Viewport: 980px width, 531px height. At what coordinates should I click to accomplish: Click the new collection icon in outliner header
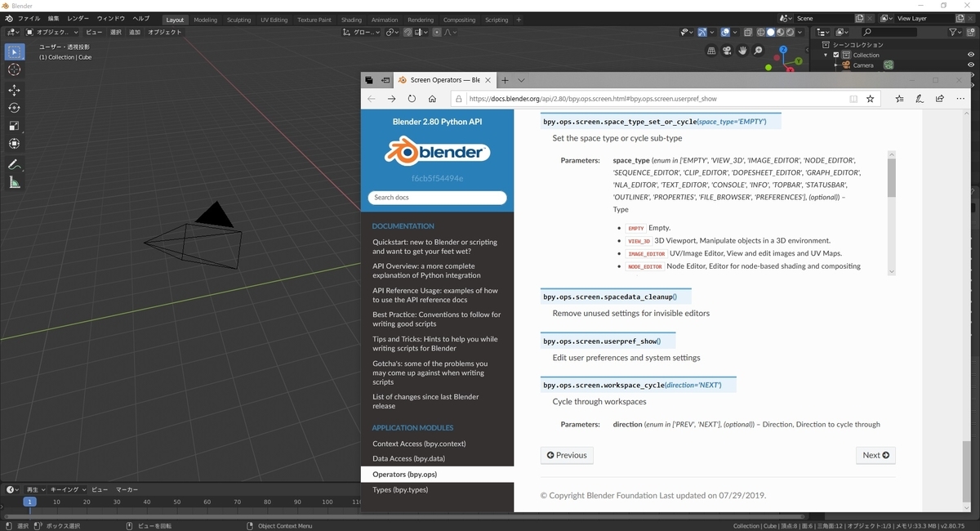[x=970, y=32]
